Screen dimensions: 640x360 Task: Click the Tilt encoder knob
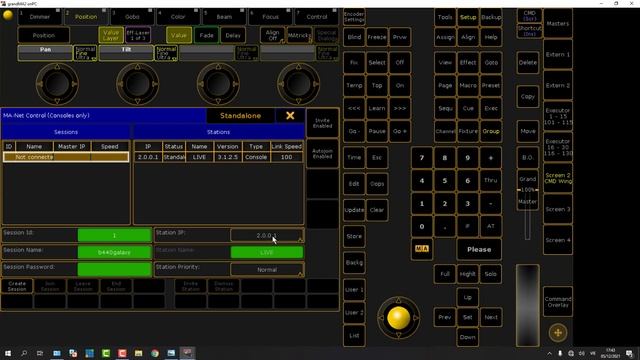pyautogui.click(x=138, y=84)
